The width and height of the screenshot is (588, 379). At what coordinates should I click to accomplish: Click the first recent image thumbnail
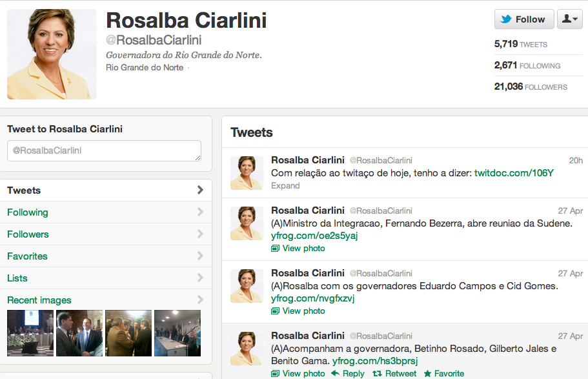tap(30, 333)
